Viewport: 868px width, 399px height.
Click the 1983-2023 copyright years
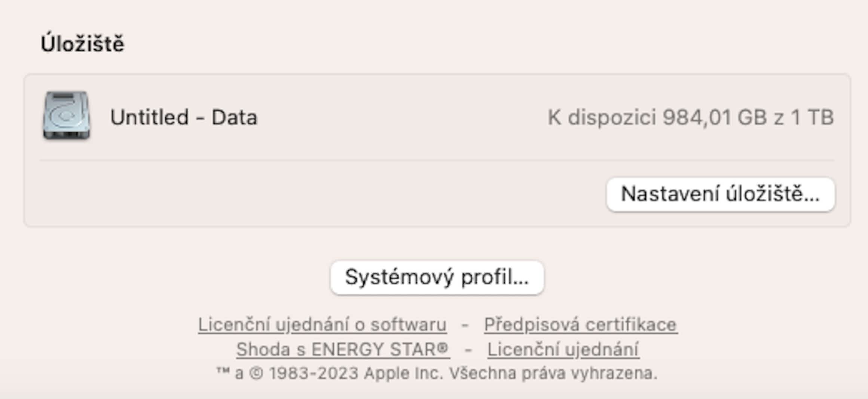[x=314, y=373]
